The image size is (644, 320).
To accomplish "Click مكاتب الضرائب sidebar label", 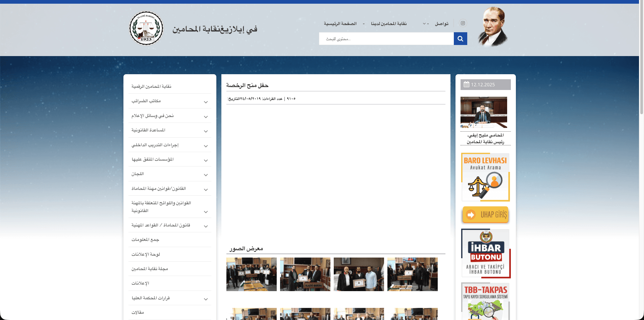I will click(x=146, y=101).
